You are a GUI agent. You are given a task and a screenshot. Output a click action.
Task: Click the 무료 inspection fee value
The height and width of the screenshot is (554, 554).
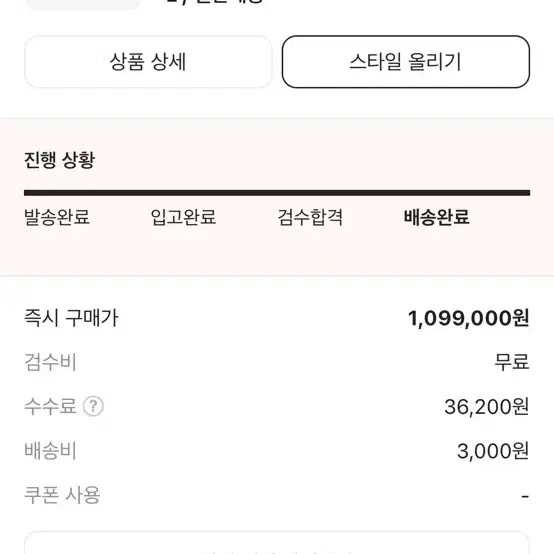click(512, 362)
